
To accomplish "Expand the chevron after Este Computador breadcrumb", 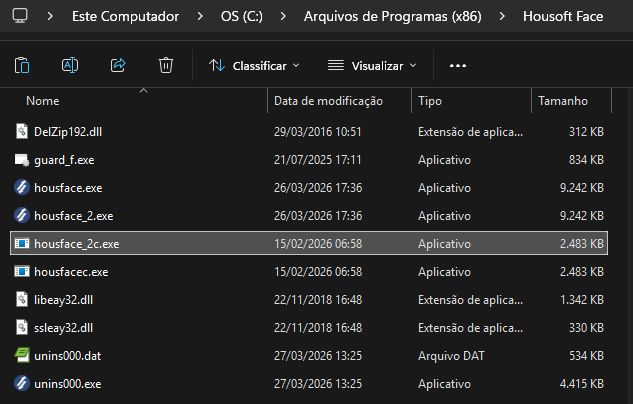I will (200, 17).
